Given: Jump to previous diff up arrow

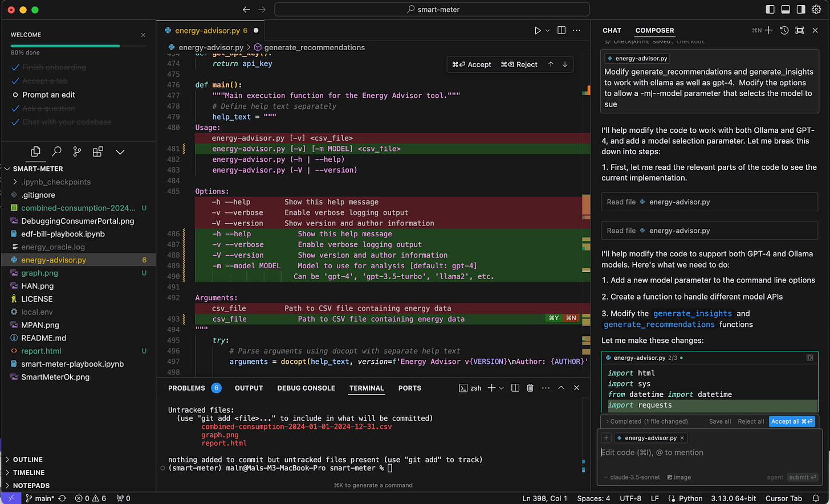Looking at the screenshot, I should (x=551, y=64).
